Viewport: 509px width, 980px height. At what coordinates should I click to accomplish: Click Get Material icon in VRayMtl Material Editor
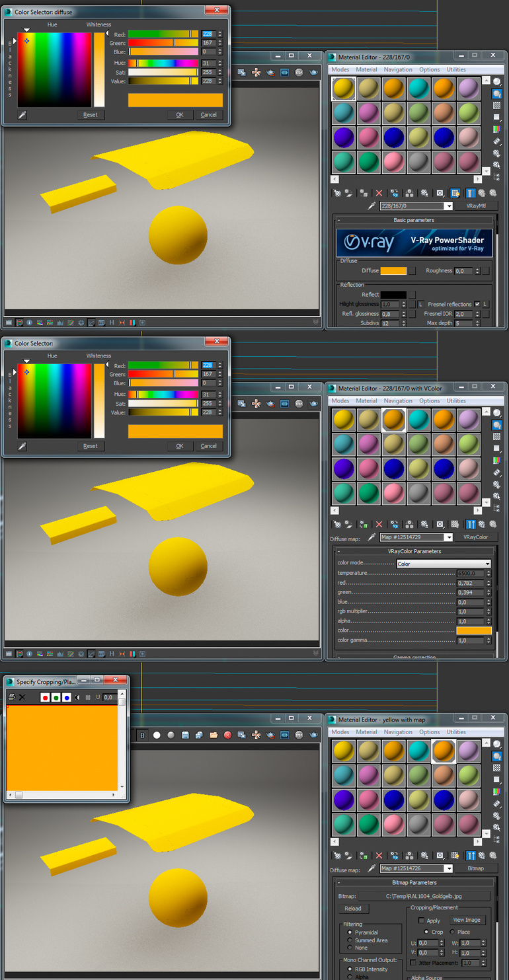click(337, 194)
